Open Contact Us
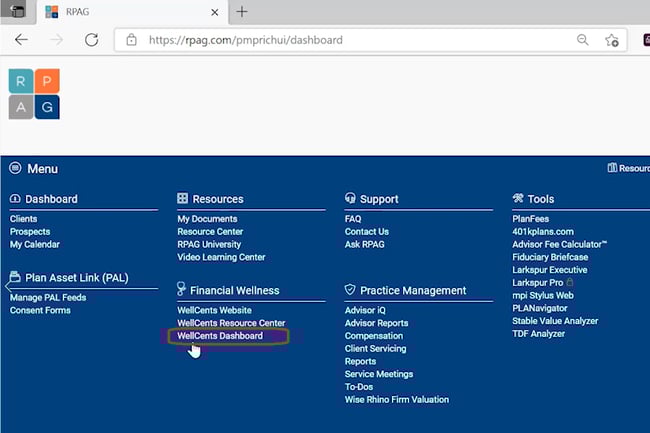 367,232
